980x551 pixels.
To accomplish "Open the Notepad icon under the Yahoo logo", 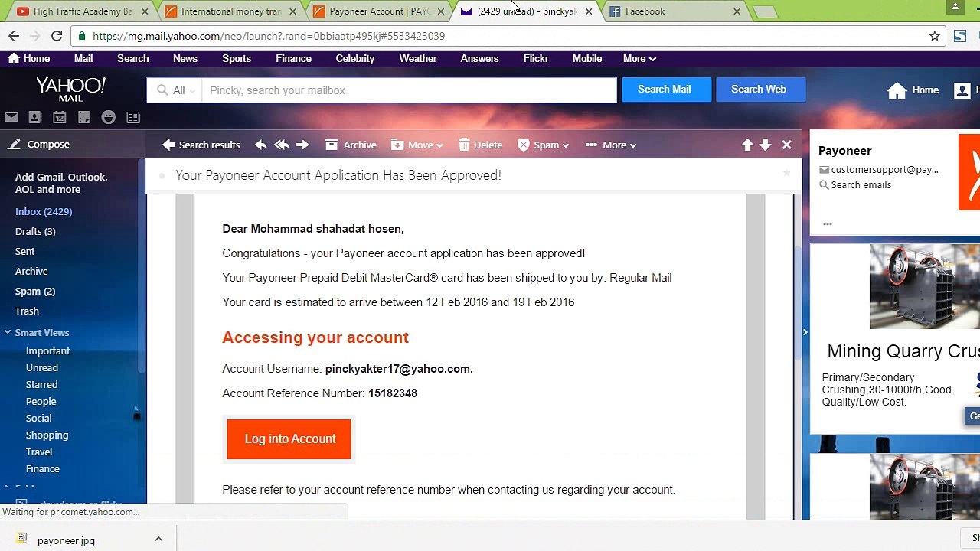I will 84,117.
